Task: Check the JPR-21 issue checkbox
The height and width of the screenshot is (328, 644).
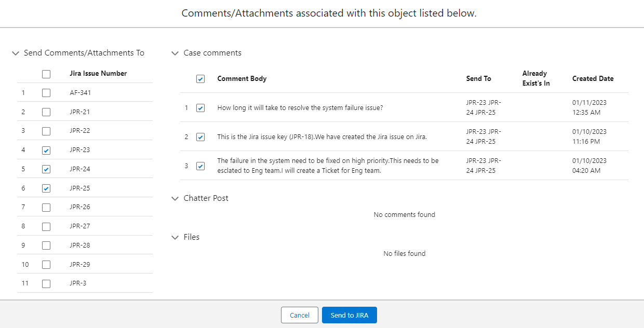Action: tap(46, 112)
